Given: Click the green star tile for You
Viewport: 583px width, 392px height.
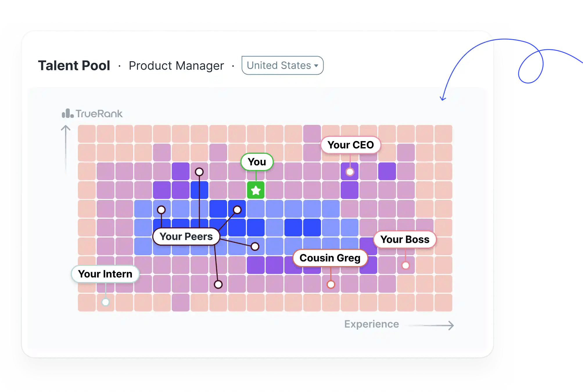Looking at the screenshot, I should (256, 190).
